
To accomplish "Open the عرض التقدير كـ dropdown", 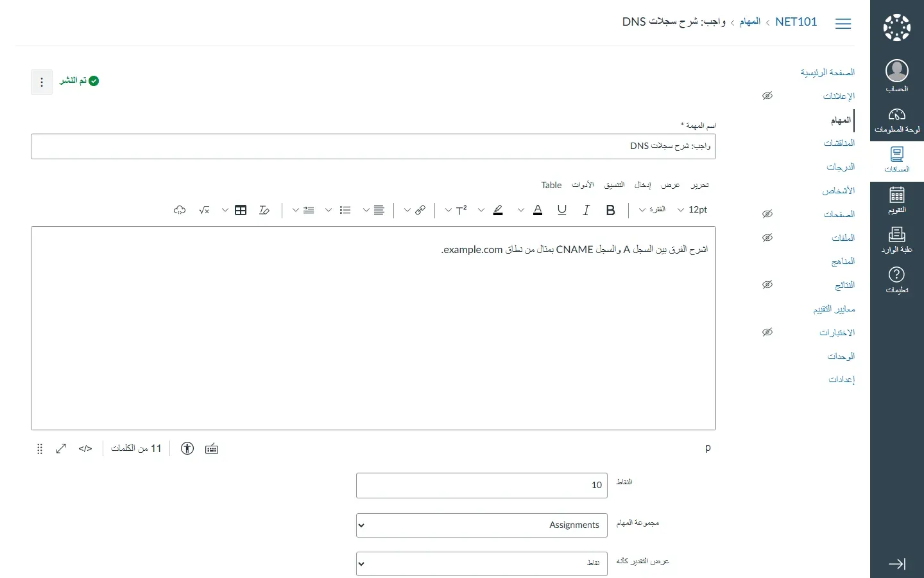I will 482,564.
